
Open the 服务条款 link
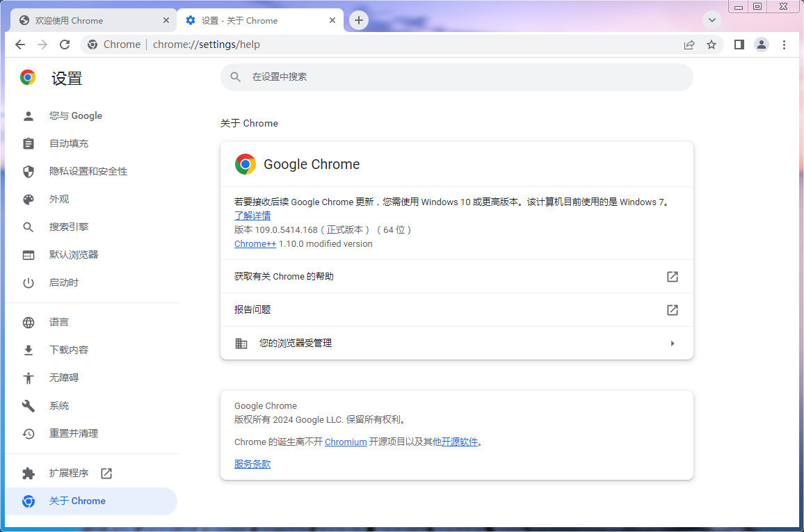click(x=252, y=464)
